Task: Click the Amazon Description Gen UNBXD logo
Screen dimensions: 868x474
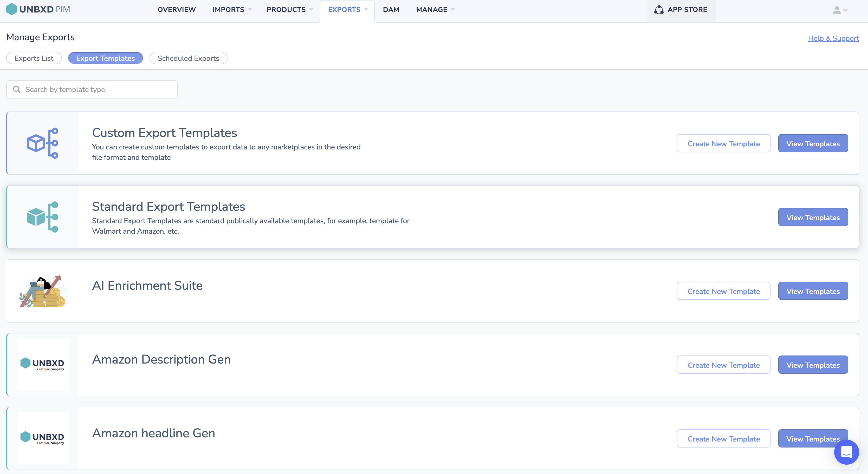Action: [x=43, y=365]
